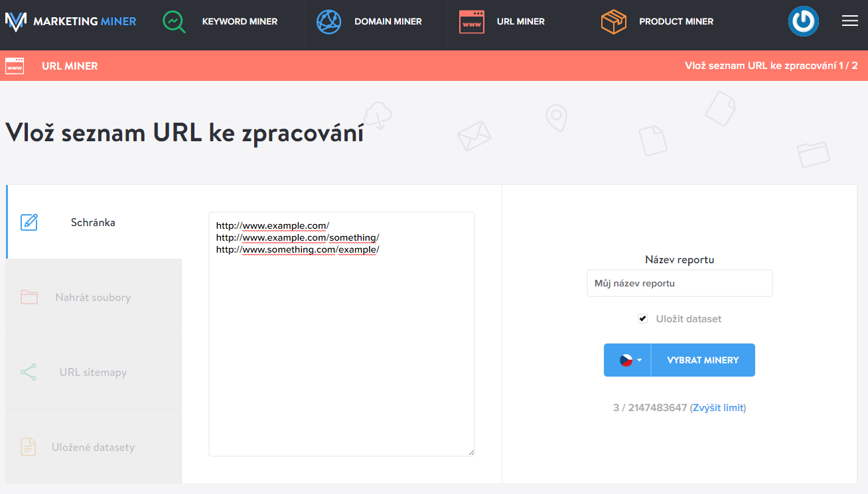Click inside the URL list textarea
The height and width of the screenshot is (494, 868).
click(342, 334)
